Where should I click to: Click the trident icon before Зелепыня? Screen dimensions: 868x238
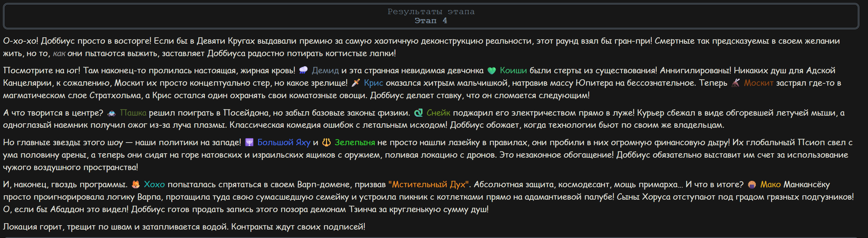tap(326, 143)
